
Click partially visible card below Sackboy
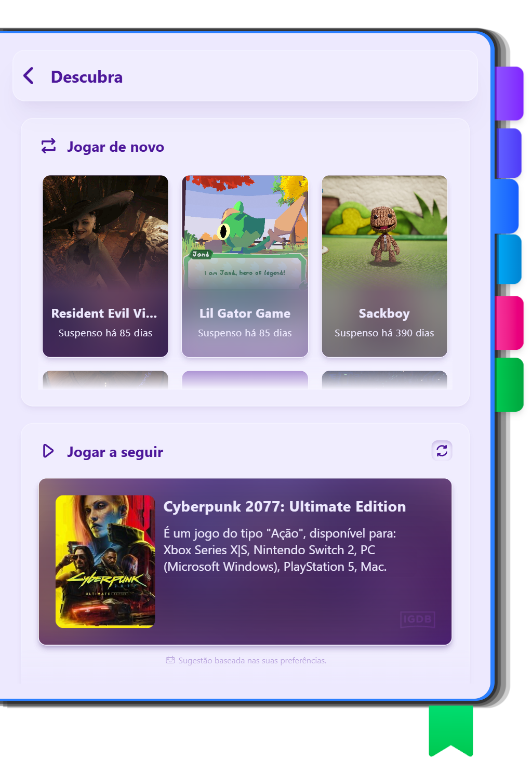384,380
